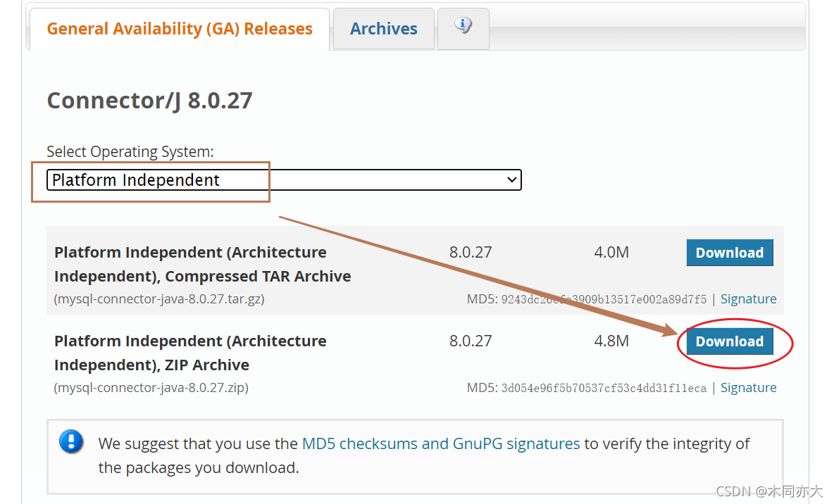Select the 4.8M file size text
The width and height of the screenshot is (834, 504).
click(611, 341)
